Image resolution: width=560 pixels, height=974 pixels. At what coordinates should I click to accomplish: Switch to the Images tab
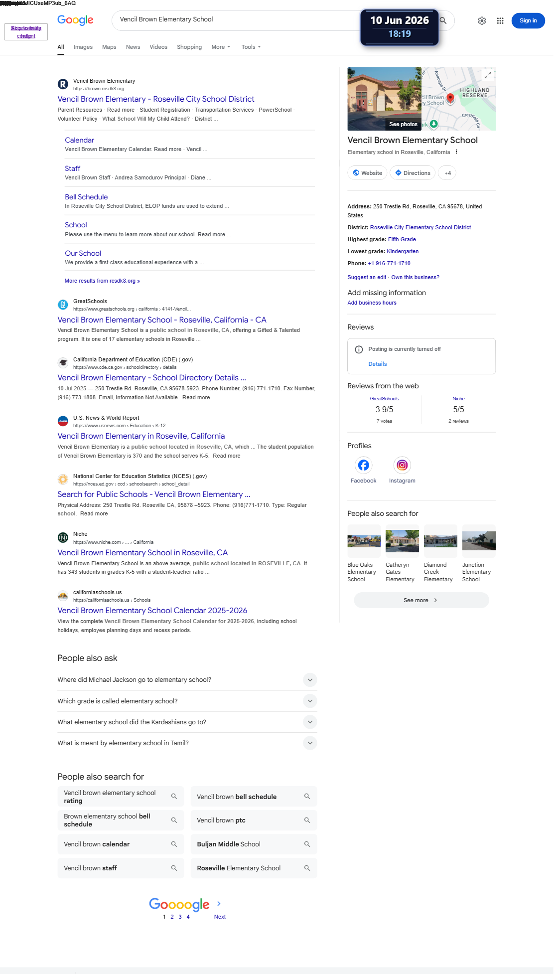[83, 47]
